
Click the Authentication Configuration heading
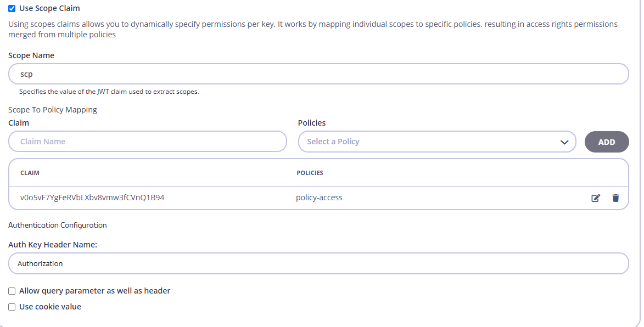click(x=58, y=225)
